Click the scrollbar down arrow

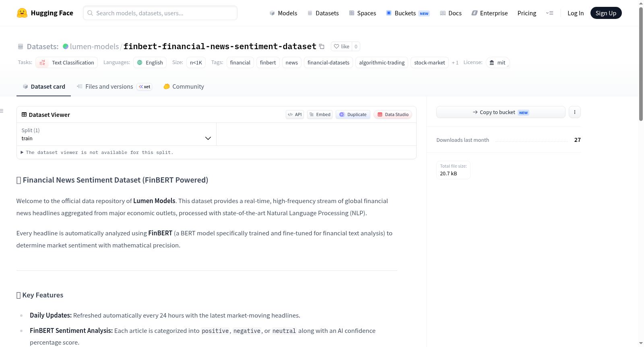pyautogui.click(x=641, y=343)
